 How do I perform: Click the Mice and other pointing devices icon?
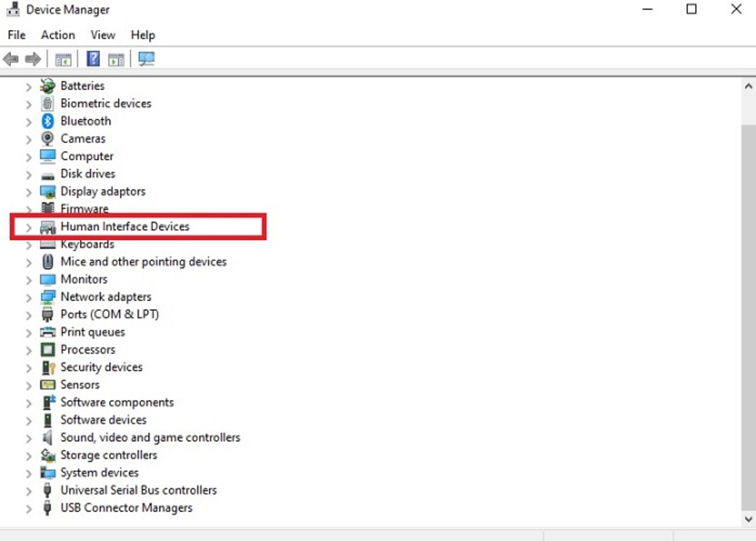(x=48, y=262)
